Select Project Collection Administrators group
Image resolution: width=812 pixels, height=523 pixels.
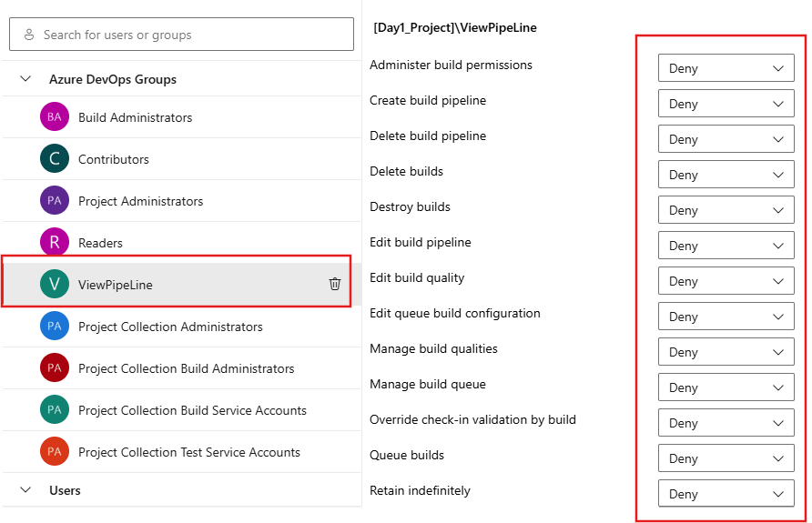click(x=182, y=326)
